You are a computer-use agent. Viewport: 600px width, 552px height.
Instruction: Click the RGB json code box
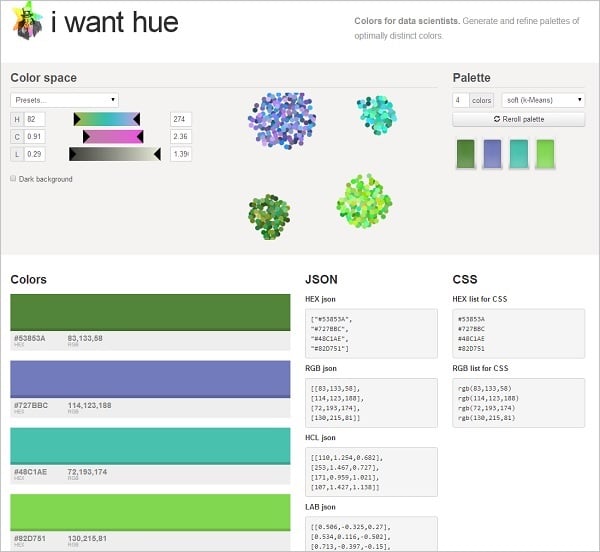371,403
